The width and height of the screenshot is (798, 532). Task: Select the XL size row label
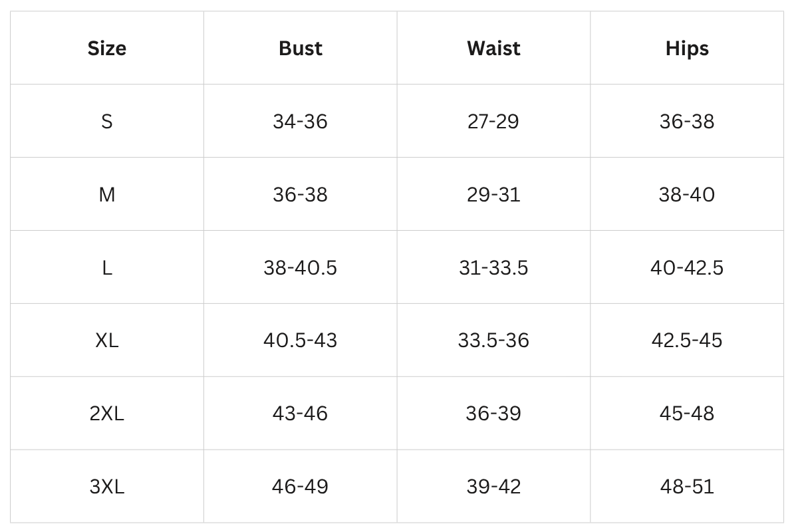107,340
